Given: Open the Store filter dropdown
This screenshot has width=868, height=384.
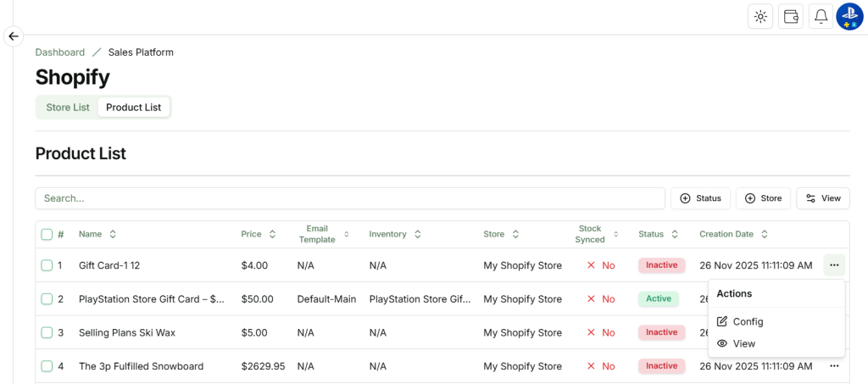Looking at the screenshot, I should pos(763,198).
